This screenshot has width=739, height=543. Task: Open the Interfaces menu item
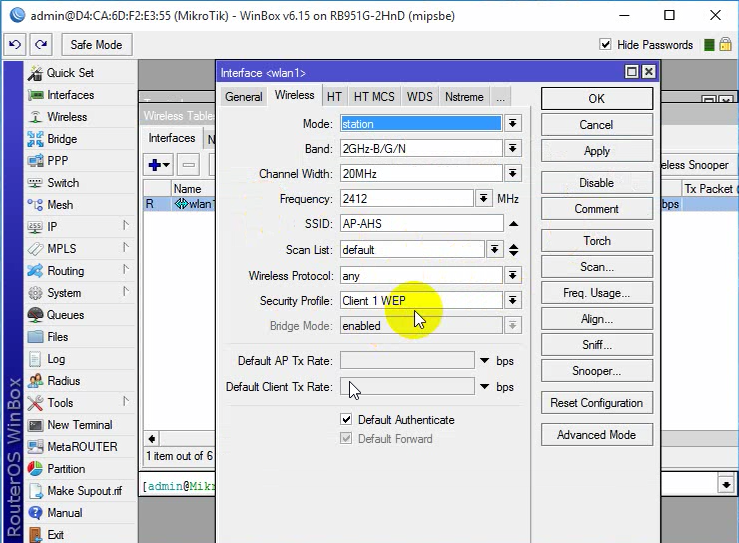click(x=70, y=95)
